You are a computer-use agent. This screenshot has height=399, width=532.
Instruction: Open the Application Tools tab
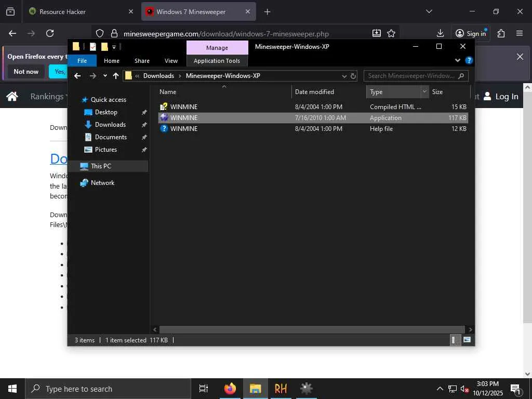pyautogui.click(x=217, y=61)
